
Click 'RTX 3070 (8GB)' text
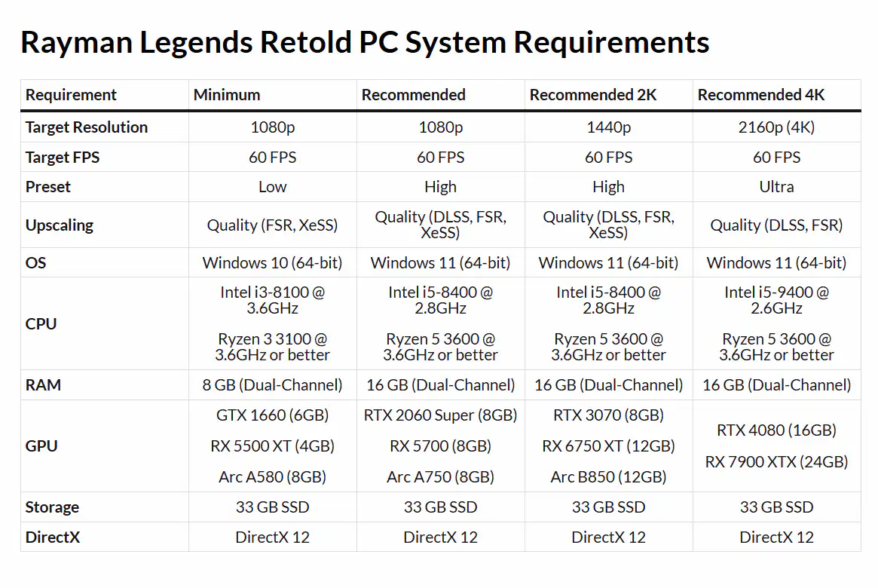(609, 415)
